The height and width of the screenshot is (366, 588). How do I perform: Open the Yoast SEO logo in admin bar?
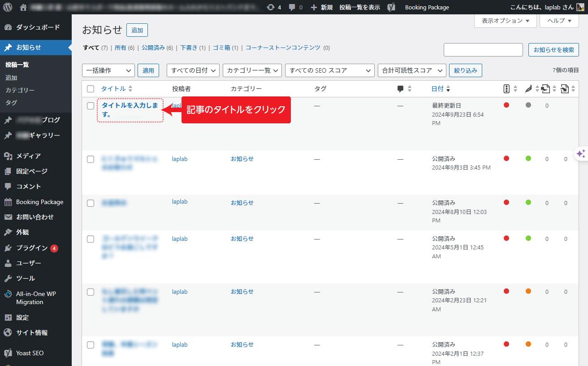[x=391, y=7]
